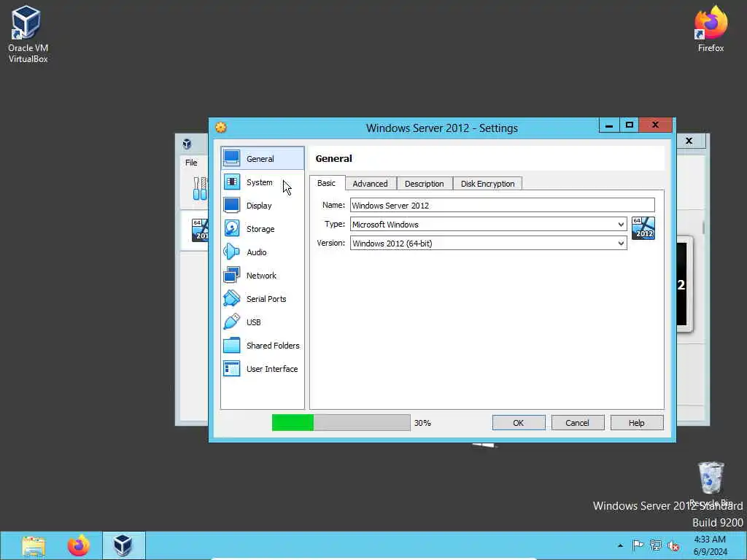
Task: Click the Audio speaker icon
Action: 231,252
